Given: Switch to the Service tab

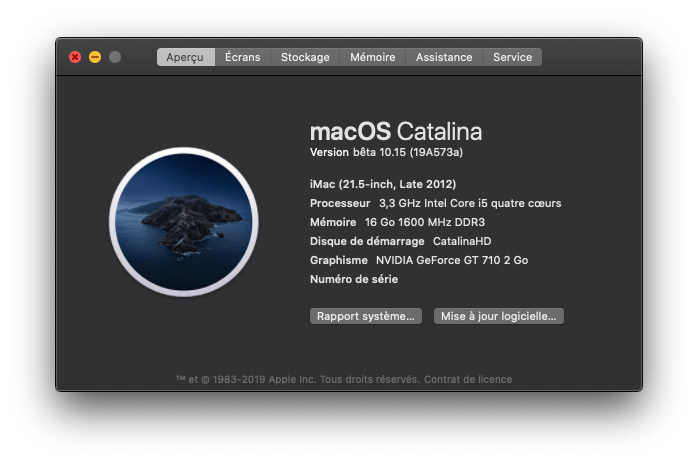Looking at the screenshot, I should (x=512, y=57).
